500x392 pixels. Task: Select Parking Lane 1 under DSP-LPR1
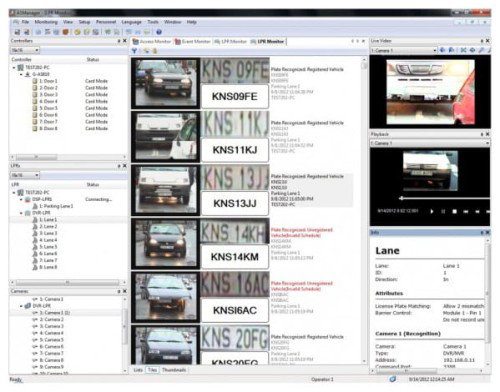56,206
